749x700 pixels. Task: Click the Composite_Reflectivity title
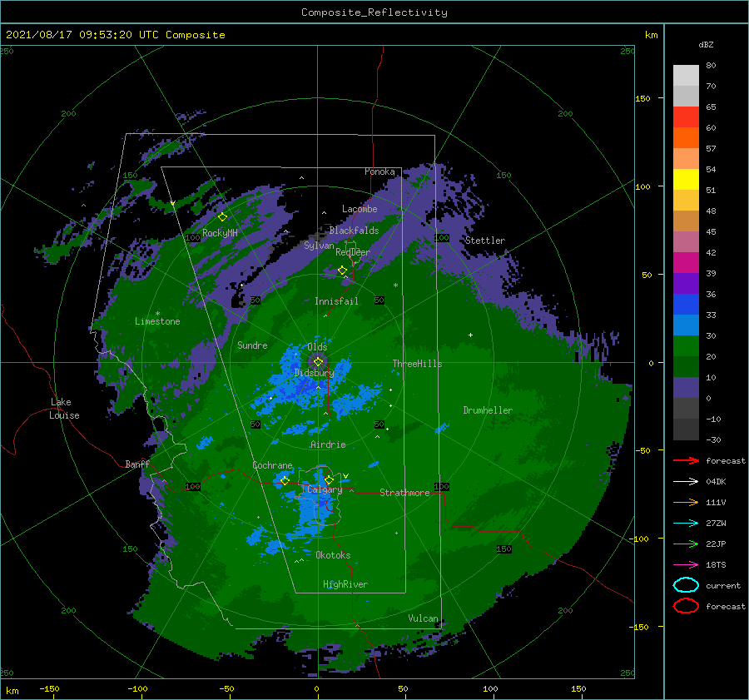click(374, 12)
